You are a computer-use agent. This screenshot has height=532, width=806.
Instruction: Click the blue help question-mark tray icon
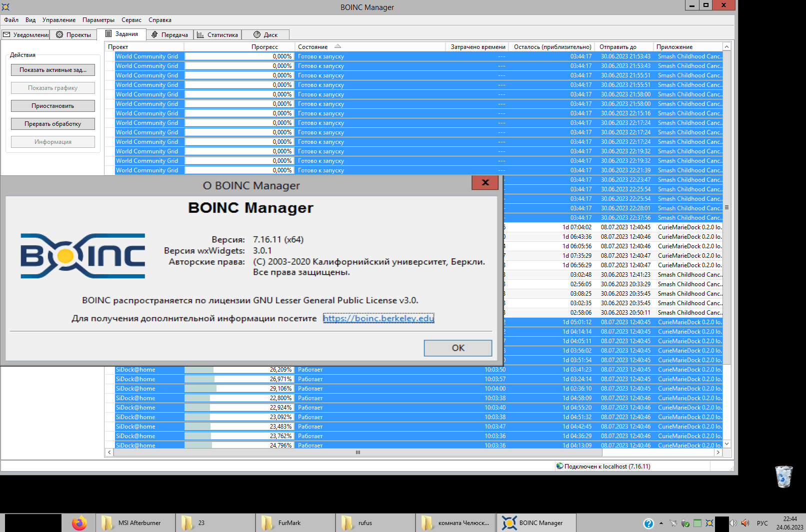coord(648,524)
